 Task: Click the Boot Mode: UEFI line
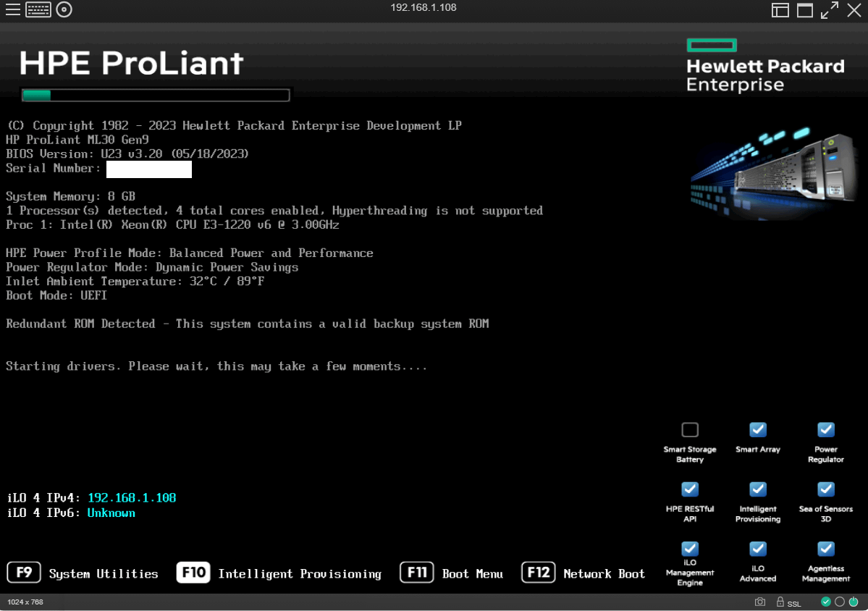click(x=56, y=295)
